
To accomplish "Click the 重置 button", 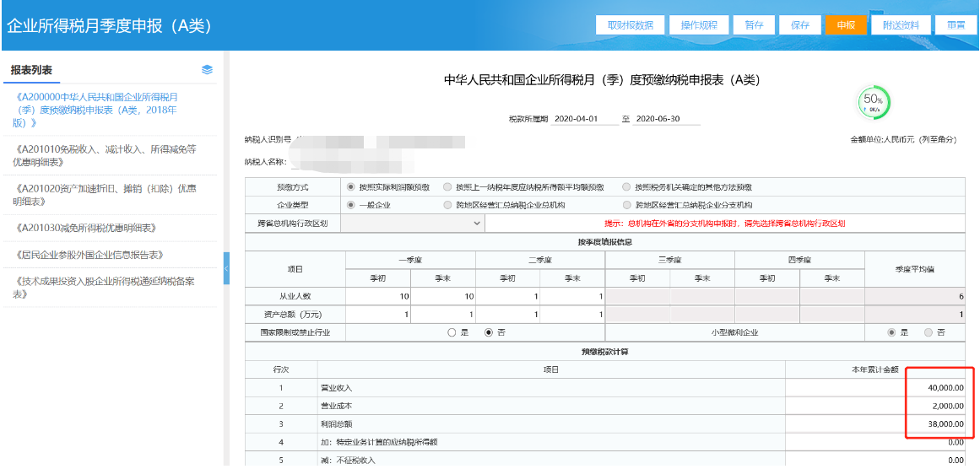I will click(x=955, y=25).
